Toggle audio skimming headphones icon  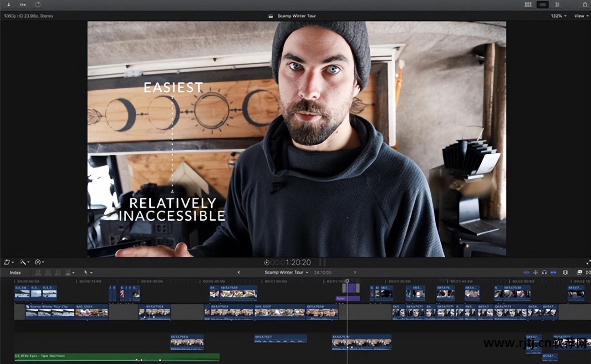pyautogui.click(x=544, y=273)
